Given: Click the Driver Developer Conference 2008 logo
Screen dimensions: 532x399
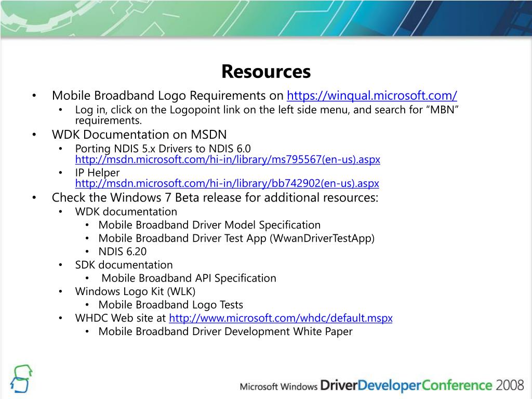Looking at the screenshot, I should 382,386.
